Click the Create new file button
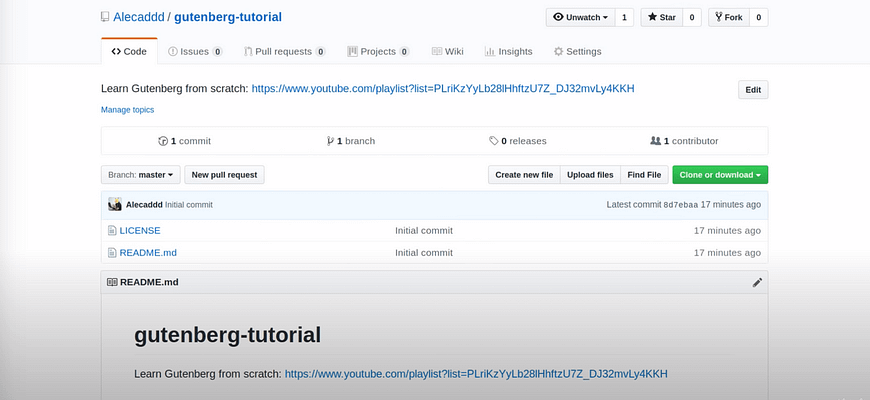The width and height of the screenshot is (870, 400). 524,175
